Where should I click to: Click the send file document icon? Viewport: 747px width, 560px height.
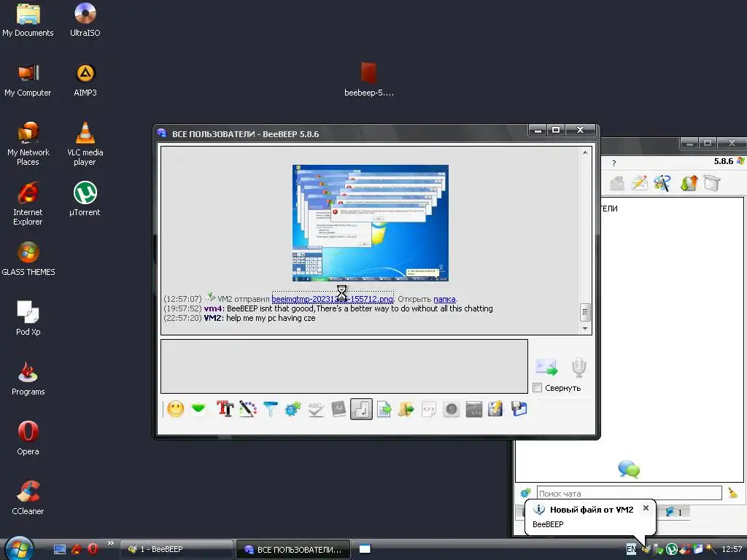pyautogui.click(x=384, y=409)
